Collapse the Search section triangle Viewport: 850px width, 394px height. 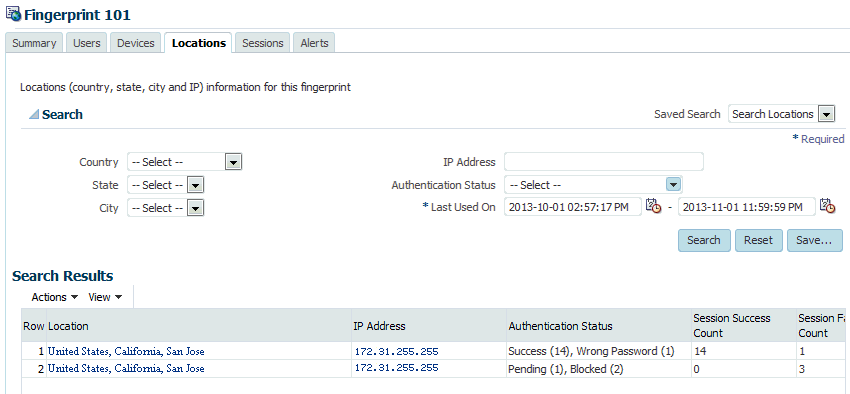pyautogui.click(x=34, y=115)
